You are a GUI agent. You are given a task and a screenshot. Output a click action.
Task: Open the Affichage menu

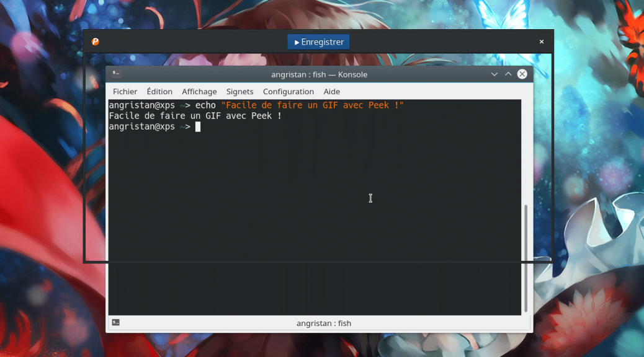[x=199, y=92]
